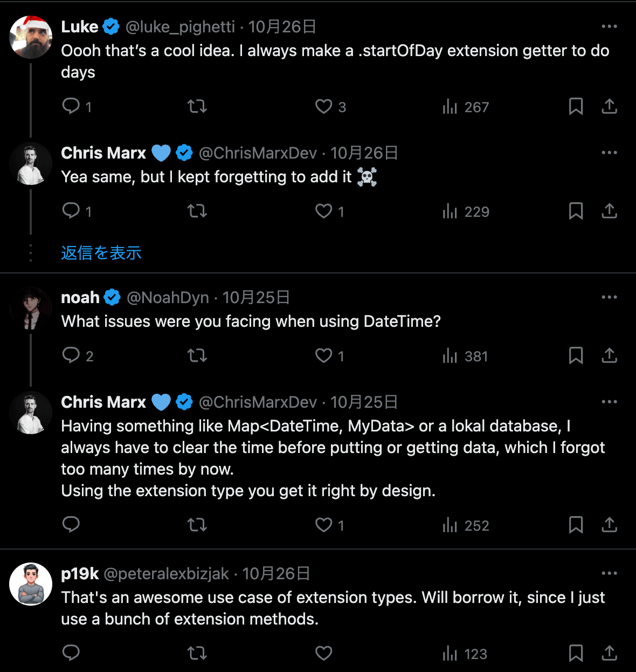Expand more options on p19k's tweet
The width and height of the screenshot is (636, 672).
609,573
